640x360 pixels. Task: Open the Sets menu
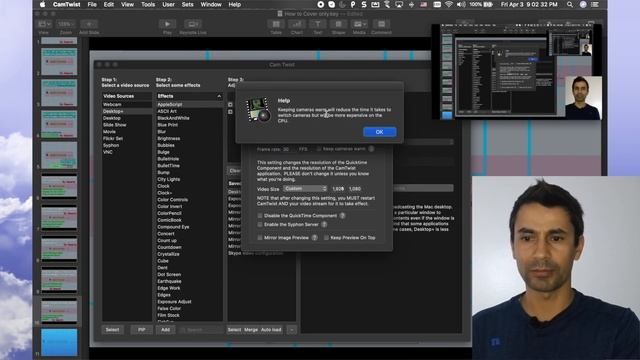coord(187,4)
